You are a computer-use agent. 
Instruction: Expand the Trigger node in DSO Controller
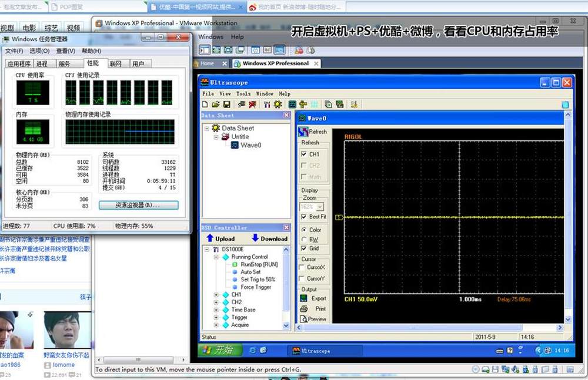click(216, 317)
